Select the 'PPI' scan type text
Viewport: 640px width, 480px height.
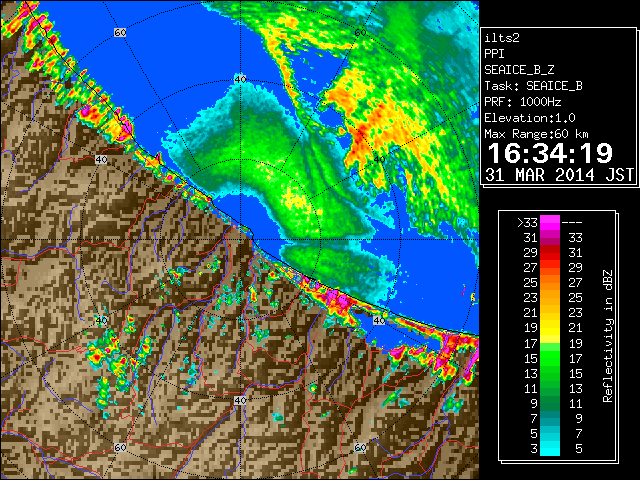click(494, 54)
